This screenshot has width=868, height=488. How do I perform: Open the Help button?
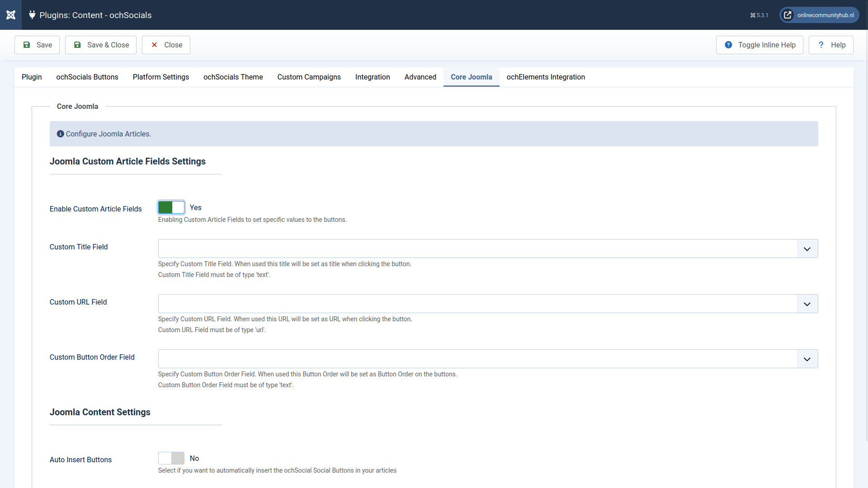(x=831, y=45)
